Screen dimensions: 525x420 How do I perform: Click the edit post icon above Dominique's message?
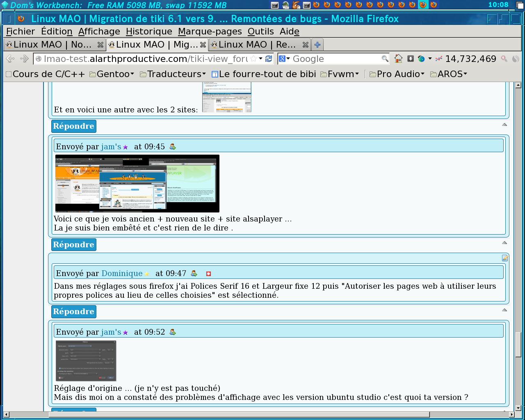coord(505,258)
